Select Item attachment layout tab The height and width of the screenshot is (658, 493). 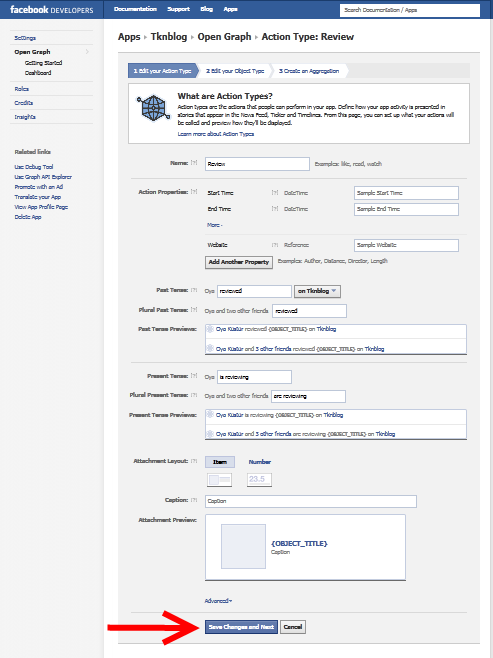pyautogui.click(x=220, y=462)
